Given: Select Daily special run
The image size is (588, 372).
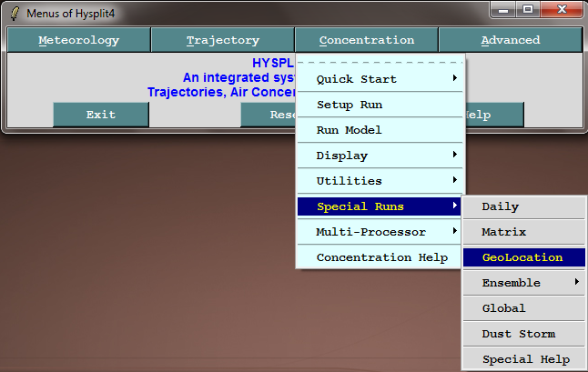Looking at the screenshot, I should tap(524, 206).
